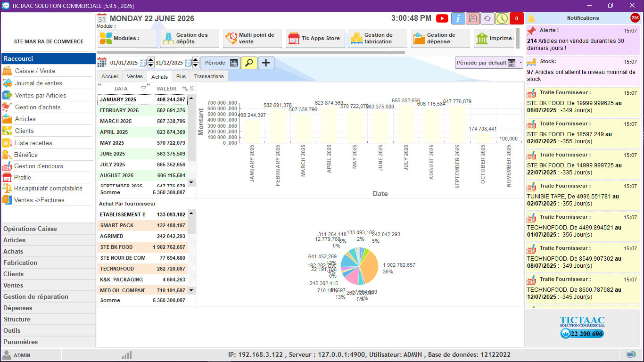Click the refresh arrows icon
This screenshot has width=644, height=362.
tap(487, 18)
